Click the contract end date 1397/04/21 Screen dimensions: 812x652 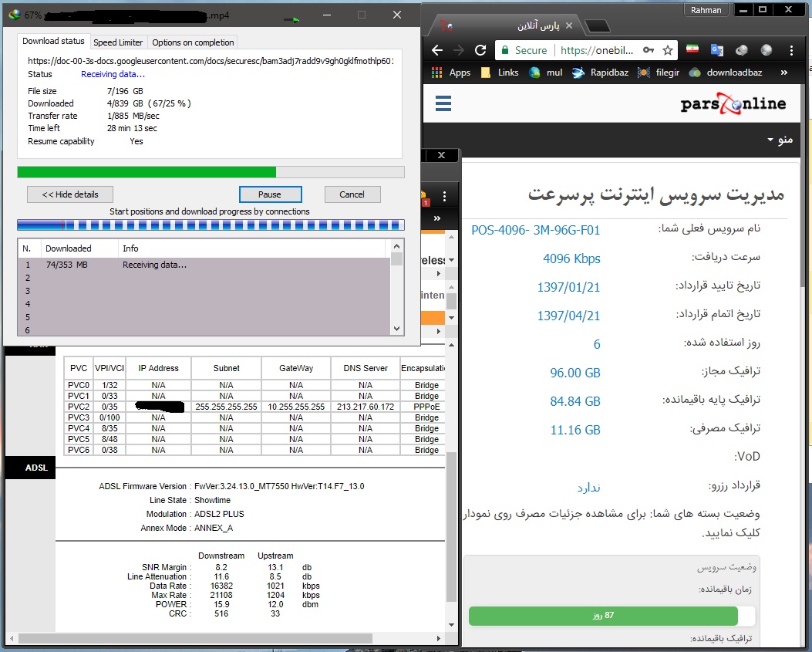(568, 316)
